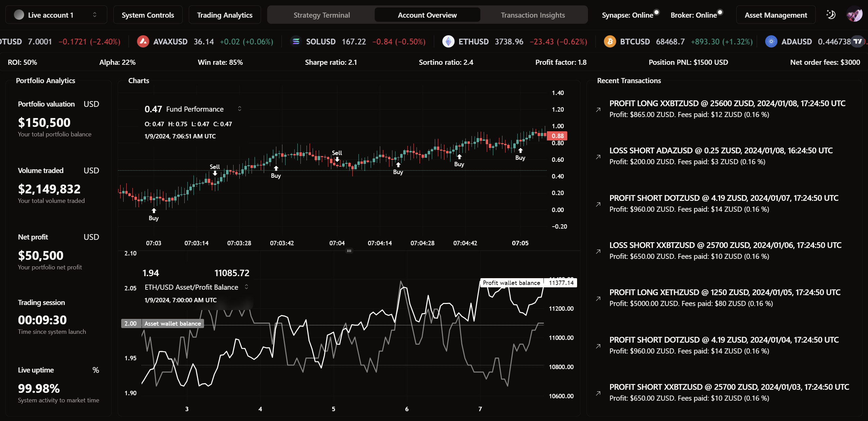Click the Sell arrow marker near 07:04
The height and width of the screenshot is (421, 868).
point(337,159)
